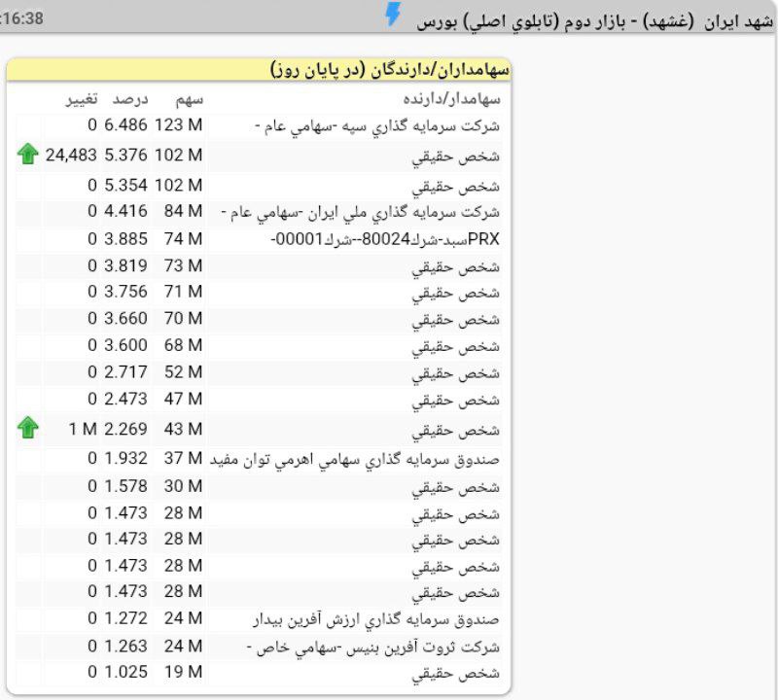Click the سهامدار/دارنده column header
Viewport: 778px width, 700px height.
(x=451, y=99)
